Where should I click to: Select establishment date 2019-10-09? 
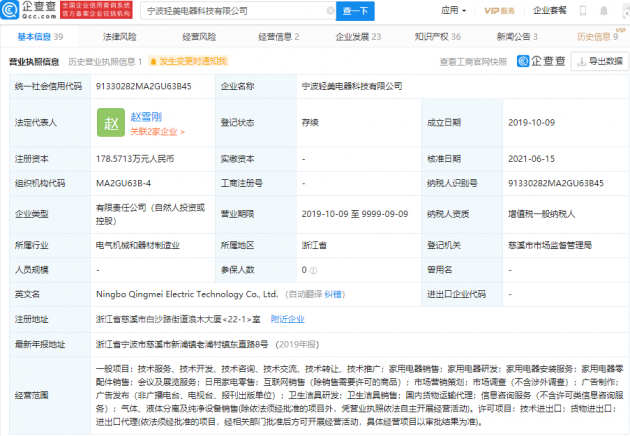[x=531, y=123]
